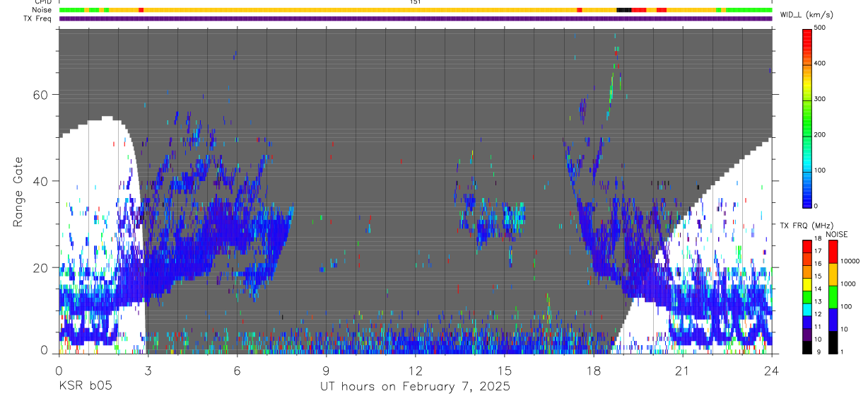This screenshot has width=868, height=401.
Task: Click the '6' tick on the UT hours axis
Action: tap(237, 371)
